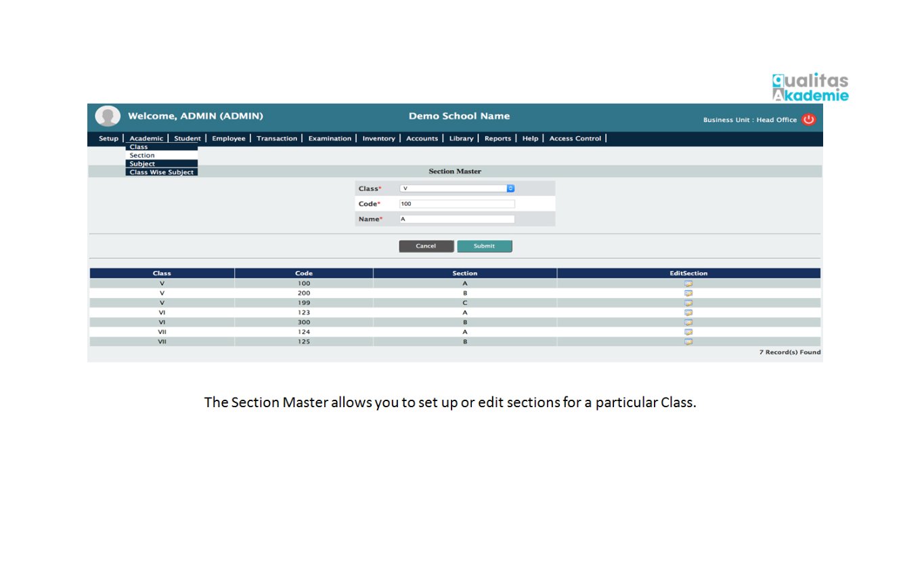Screen dimensions: 924x584
Task: Open the Reports menu
Action: [x=498, y=139]
